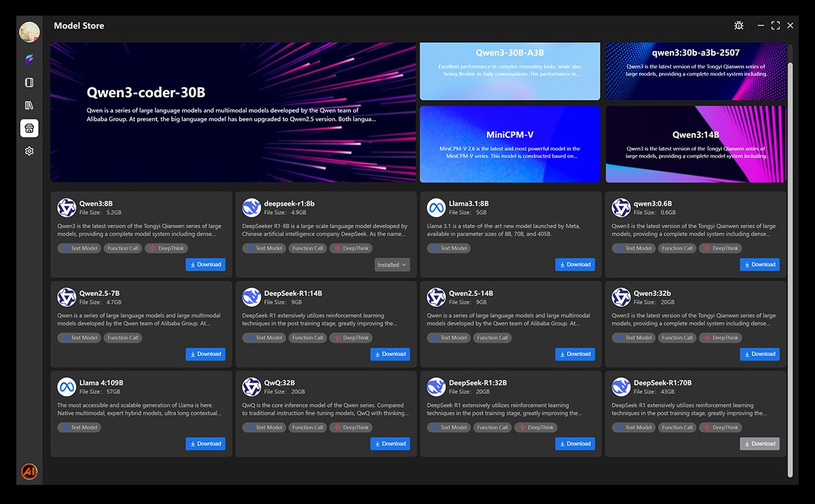
Task: Select the Model Store sidebar icon
Action: [29, 128]
